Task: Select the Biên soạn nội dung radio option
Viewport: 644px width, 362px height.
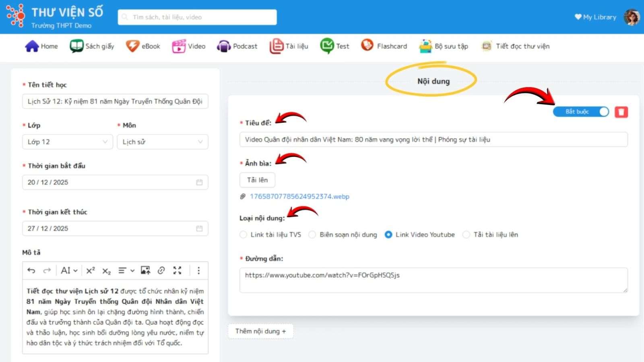Action: (312, 234)
